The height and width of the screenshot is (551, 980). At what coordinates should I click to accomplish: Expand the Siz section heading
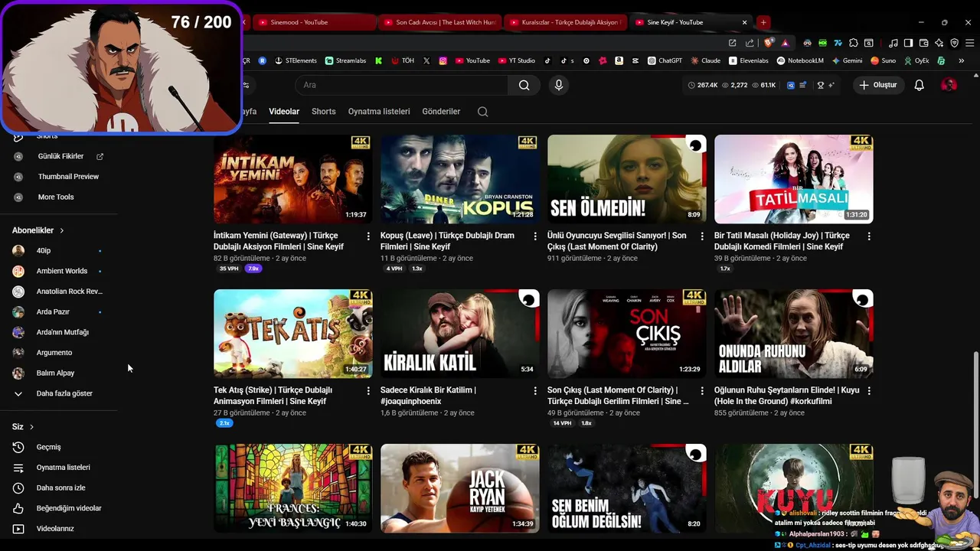(x=23, y=427)
